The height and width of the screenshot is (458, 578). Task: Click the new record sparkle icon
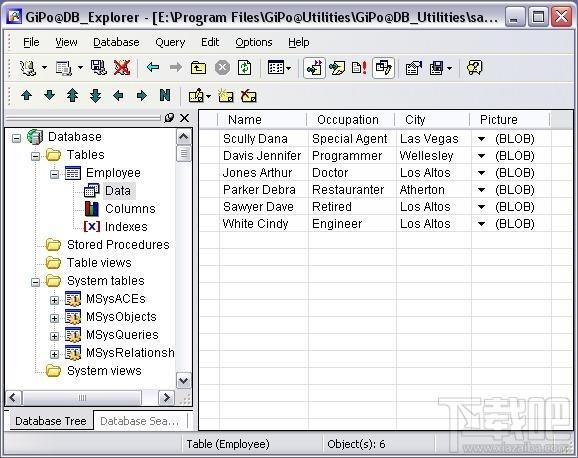[226, 96]
